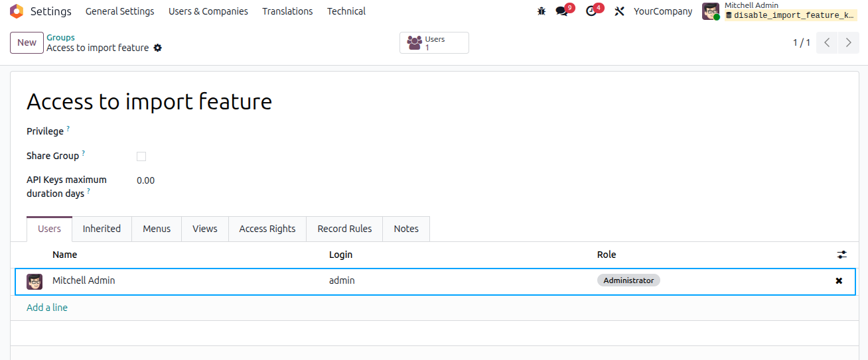Image resolution: width=868 pixels, height=360 pixels.
Task: Show help tooltip for Share Group
Action: 83,153
